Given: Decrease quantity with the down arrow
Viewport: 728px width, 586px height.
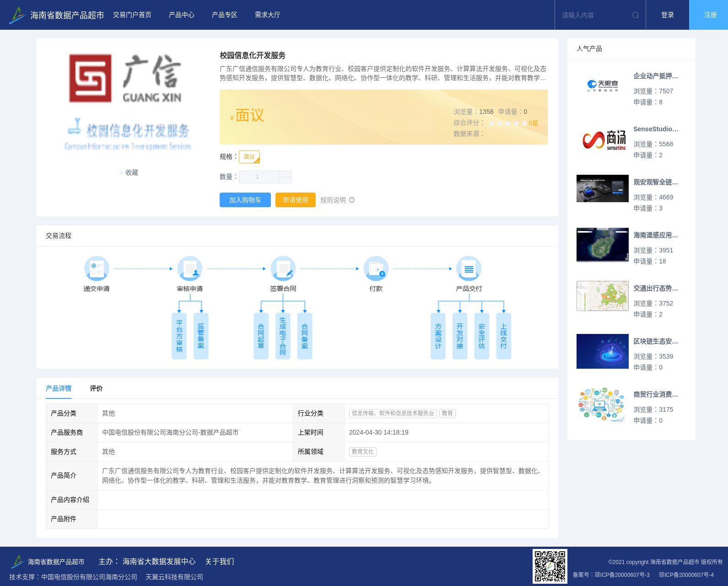Looking at the screenshot, I should coord(286,180).
